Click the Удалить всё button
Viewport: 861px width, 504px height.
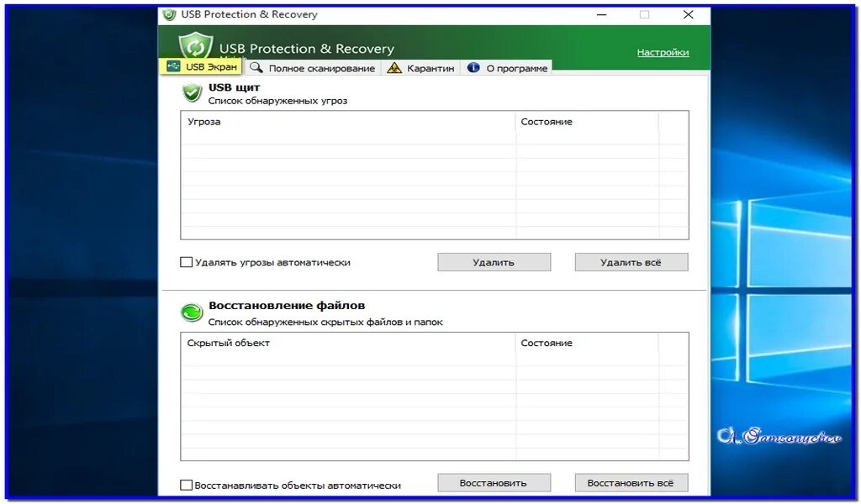(631, 262)
